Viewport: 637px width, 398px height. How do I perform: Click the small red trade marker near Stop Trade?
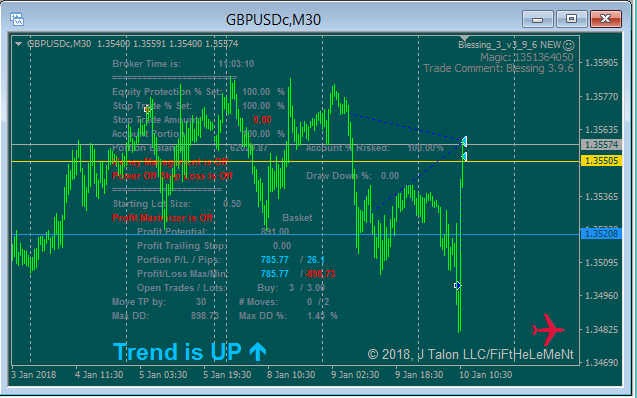[x=147, y=109]
